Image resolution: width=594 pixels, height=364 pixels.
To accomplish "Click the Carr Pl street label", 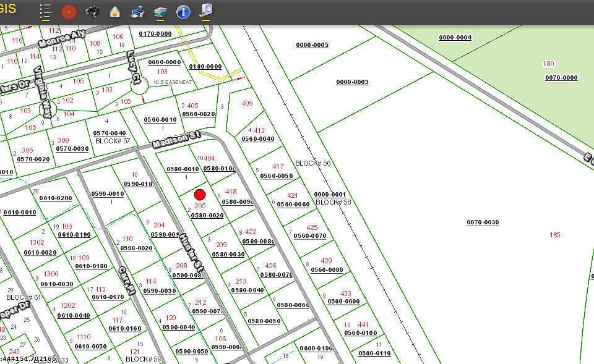I will (127, 281).
